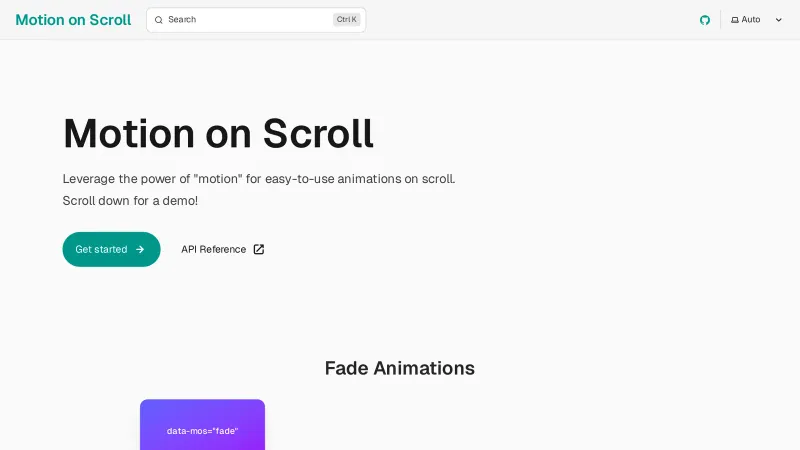Click the external link icon after API Reference

pyautogui.click(x=259, y=250)
